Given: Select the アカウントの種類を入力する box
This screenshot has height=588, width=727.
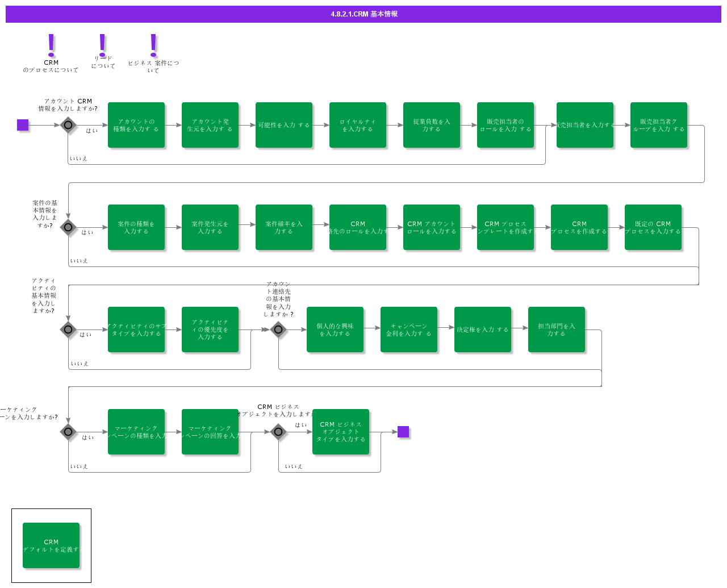Looking at the screenshot, I should tap(136, 125).
